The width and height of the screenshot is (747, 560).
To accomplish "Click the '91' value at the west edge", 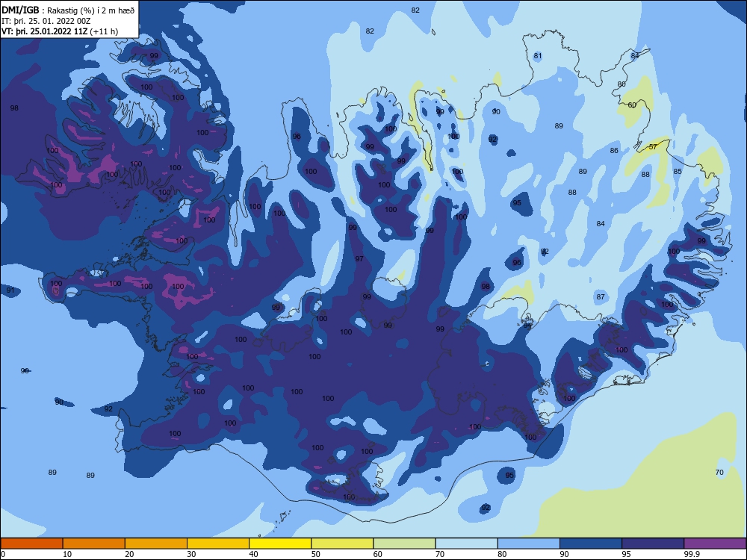I will 10,290.
